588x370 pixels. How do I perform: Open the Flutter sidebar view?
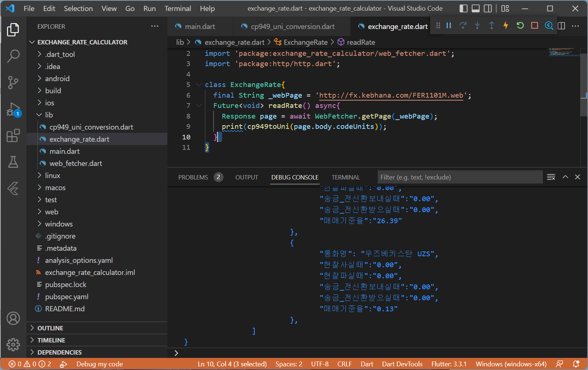tap(13, 188)
